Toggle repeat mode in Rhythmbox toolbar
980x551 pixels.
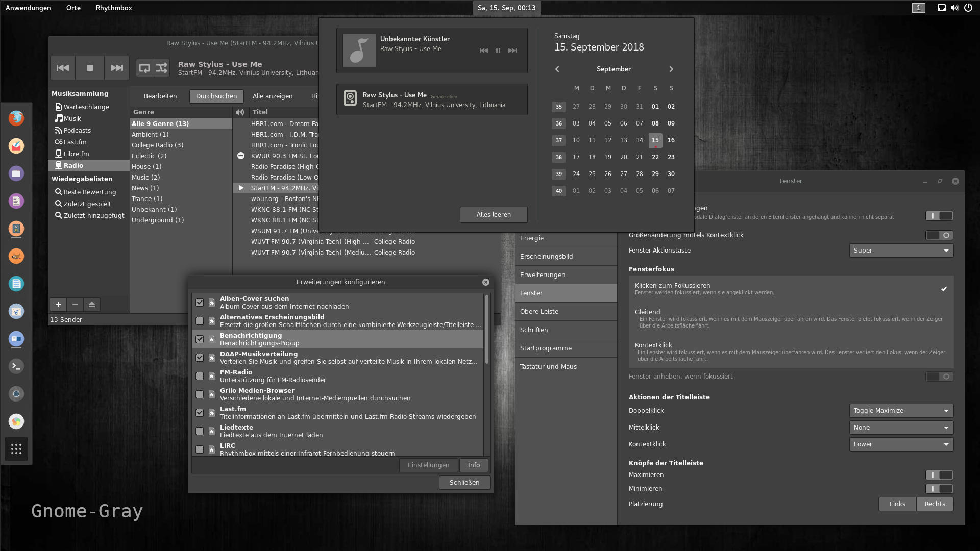click(144, 68)
